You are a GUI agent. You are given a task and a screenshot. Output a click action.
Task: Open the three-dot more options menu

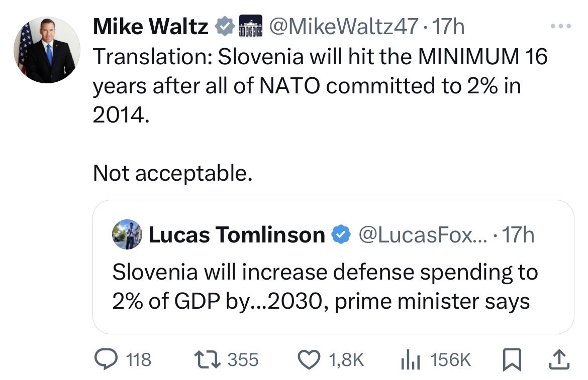[x=561, y=26]
